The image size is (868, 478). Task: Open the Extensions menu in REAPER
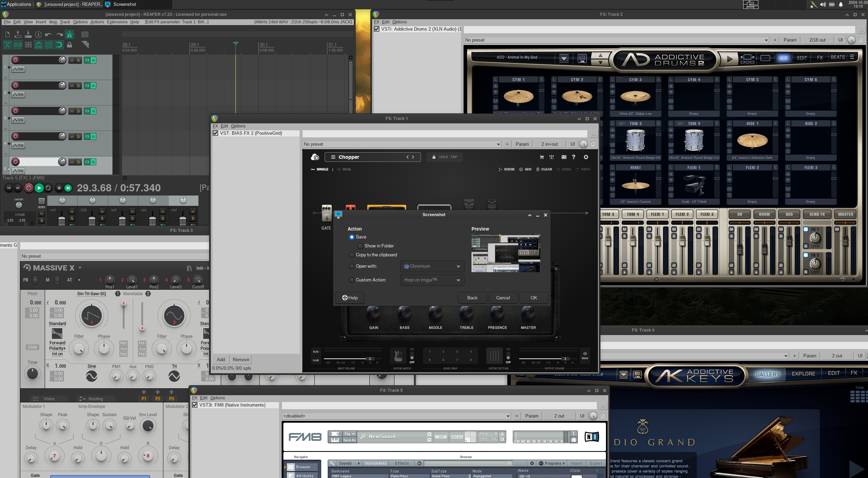point(117,22)
